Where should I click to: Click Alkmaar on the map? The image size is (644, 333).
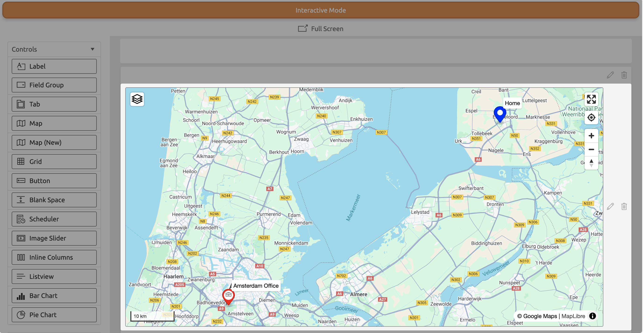[205, 156]
